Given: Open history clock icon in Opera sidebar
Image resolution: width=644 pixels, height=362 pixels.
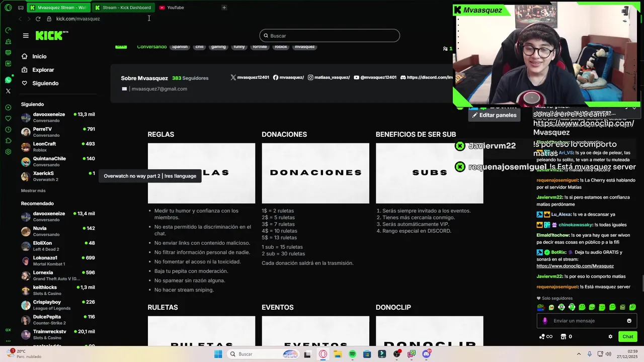Looking at the screenshot, I should coord(8,130).
